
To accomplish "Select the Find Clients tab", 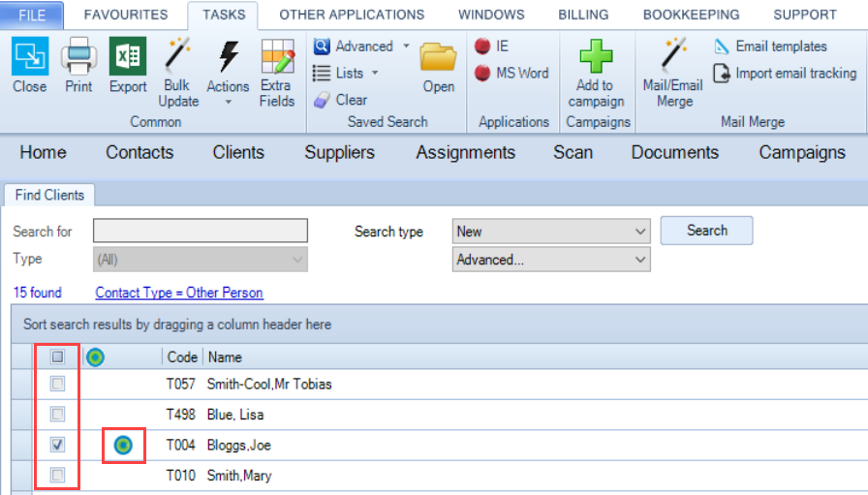I will pyautogui.click(x=49, y=195).
